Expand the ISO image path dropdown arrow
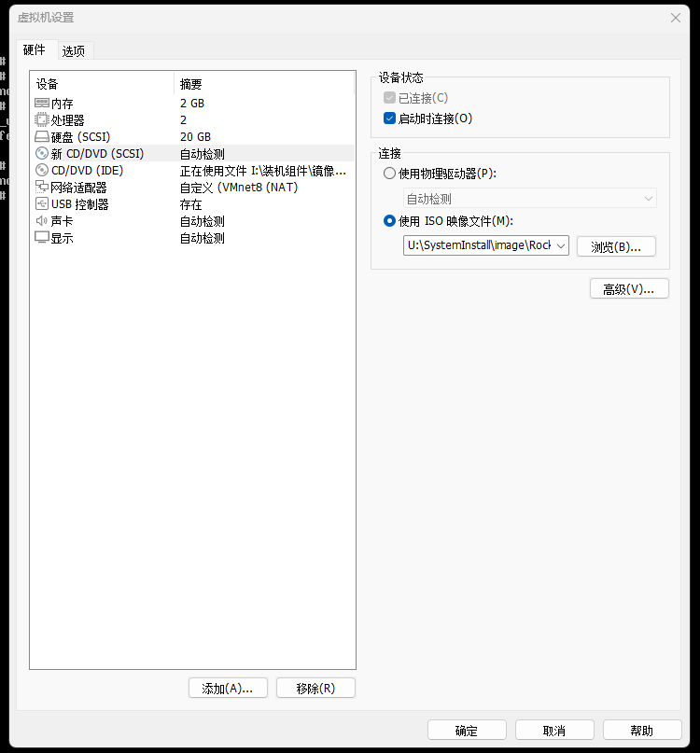700x753 pixels. (x=561, y=245)
